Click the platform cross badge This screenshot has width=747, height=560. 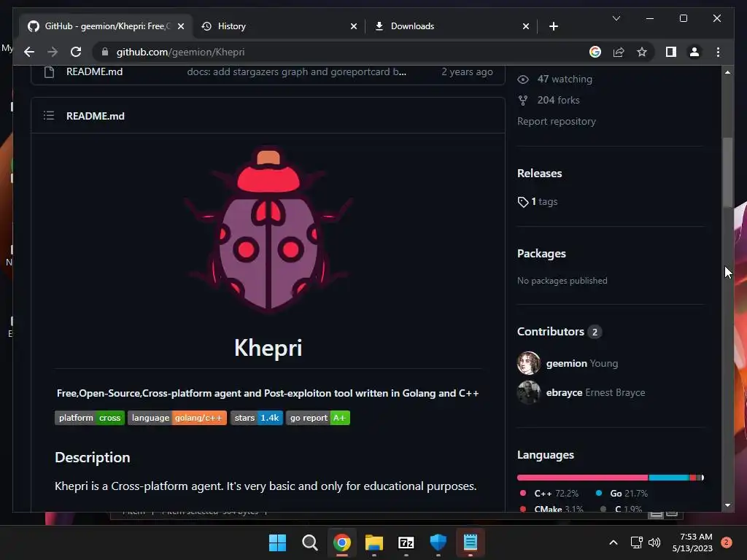(90, 418)
